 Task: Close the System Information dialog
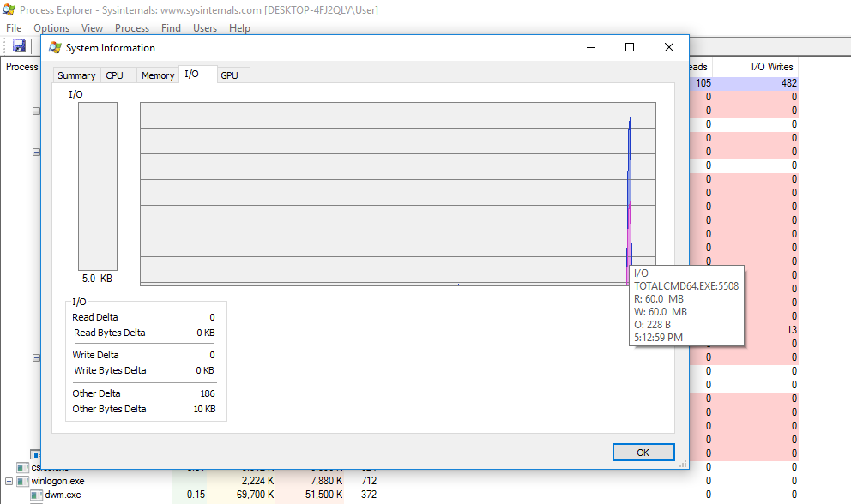pos(669,48)
